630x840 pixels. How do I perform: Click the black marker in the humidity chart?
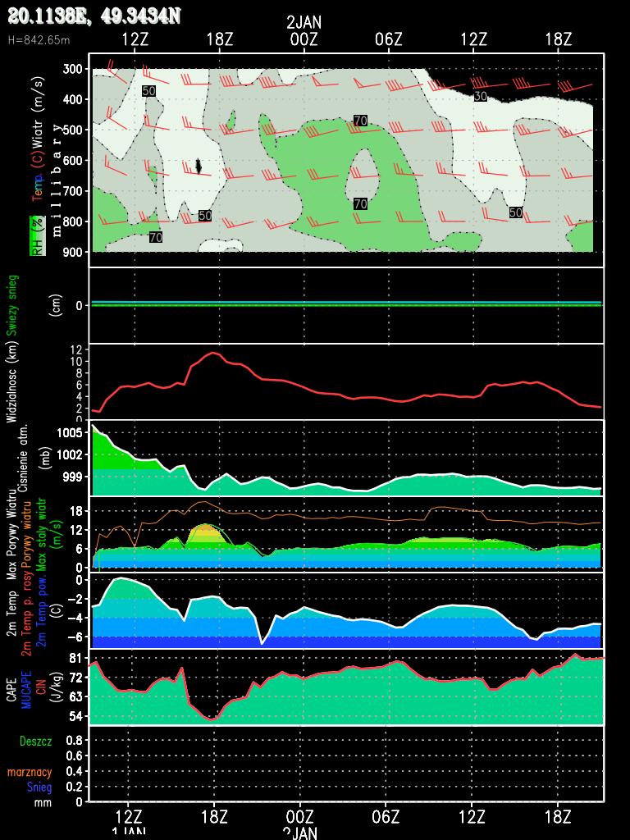(198, 166)
